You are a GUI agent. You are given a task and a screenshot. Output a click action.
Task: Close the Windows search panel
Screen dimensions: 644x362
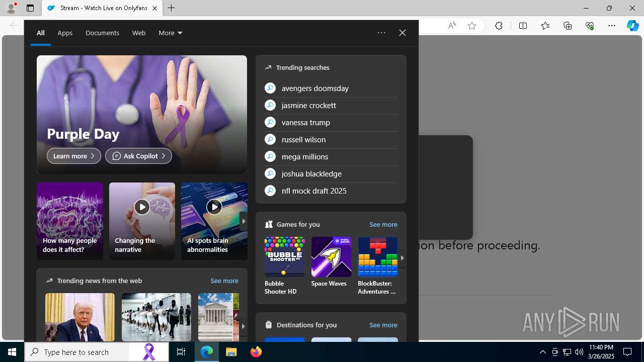point(402,33)
